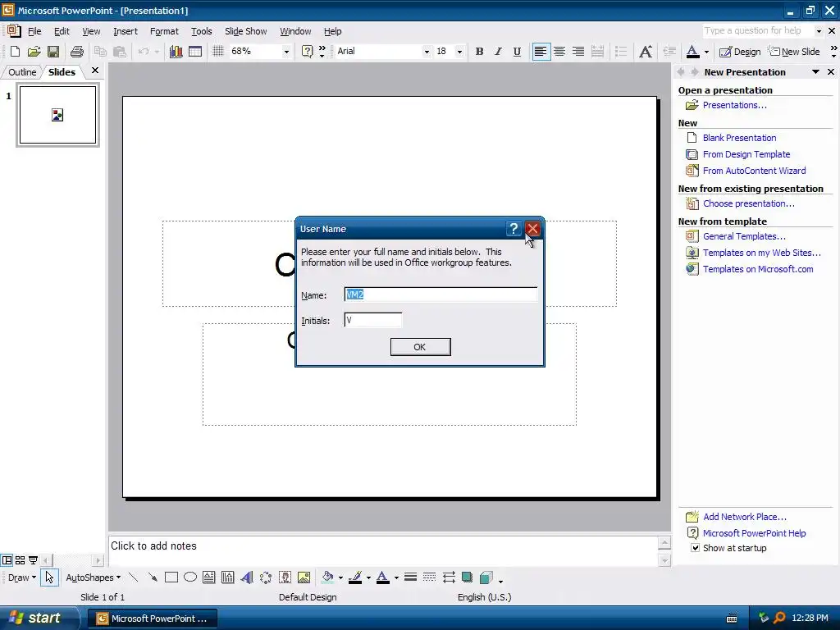This screenshot has width=840, height=630.
Task: Select the Oval drawing tool
Action: tap(190, 577)
